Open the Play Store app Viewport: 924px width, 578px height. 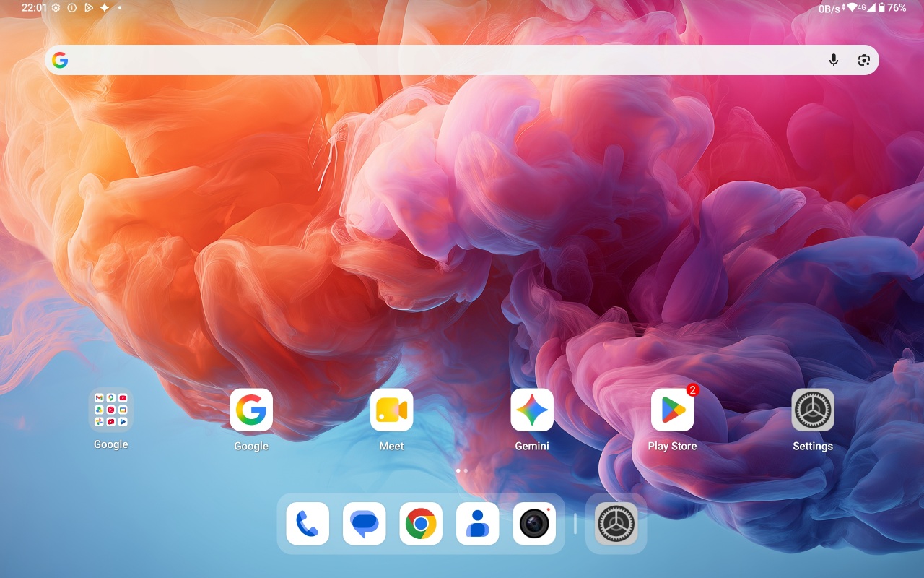672,410
